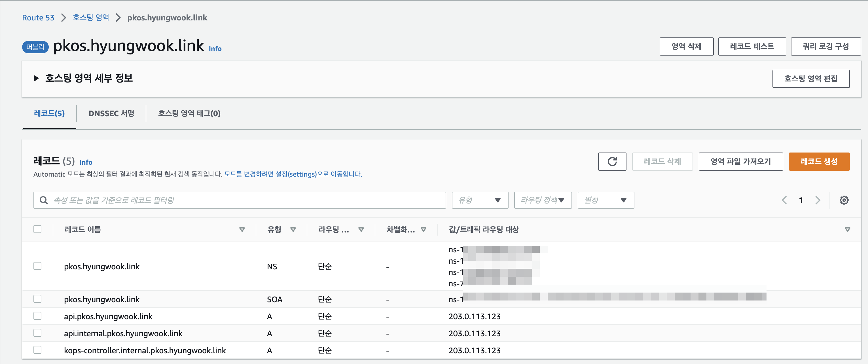Click the orange 레코드 생성 button
Screen dimensions: 868x364
point(819,161)
